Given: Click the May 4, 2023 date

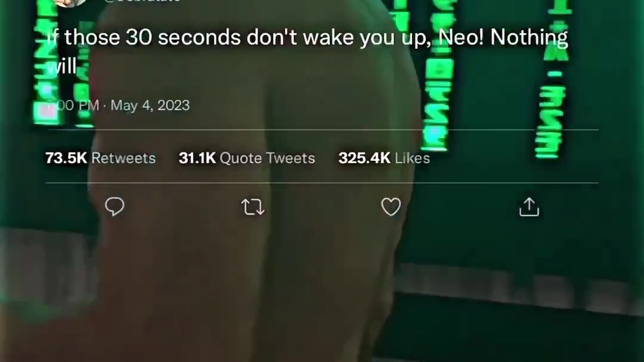Looking at the screenshot, I should 150,106.
